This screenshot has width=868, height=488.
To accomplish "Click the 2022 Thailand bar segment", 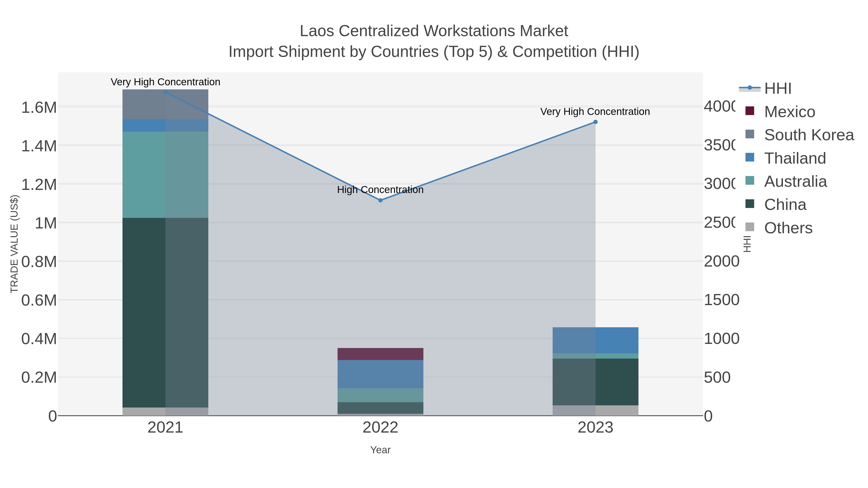I will pos(380,374).
